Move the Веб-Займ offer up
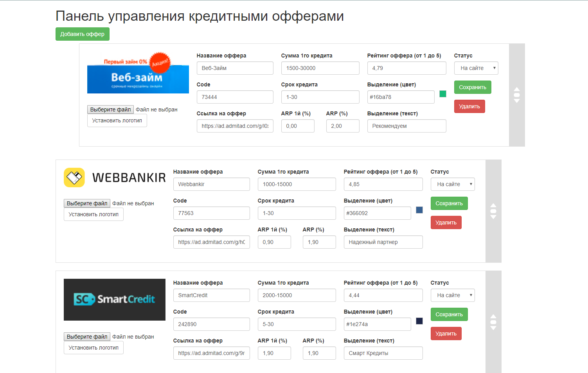588x373 pixels. point(517,90)
